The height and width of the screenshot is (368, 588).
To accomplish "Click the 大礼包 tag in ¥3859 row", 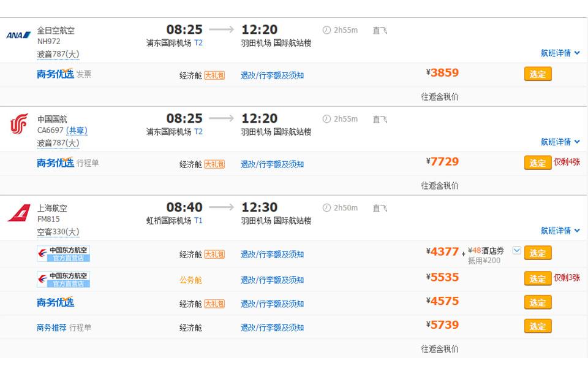I will click(214, 75).
